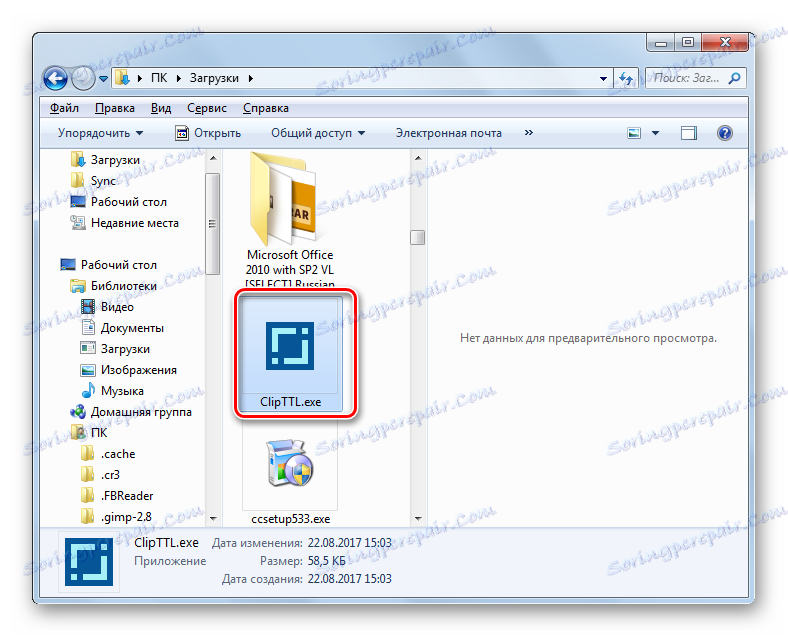Click the navigation pane scrollbar thumb

click(x=213, y=224)
